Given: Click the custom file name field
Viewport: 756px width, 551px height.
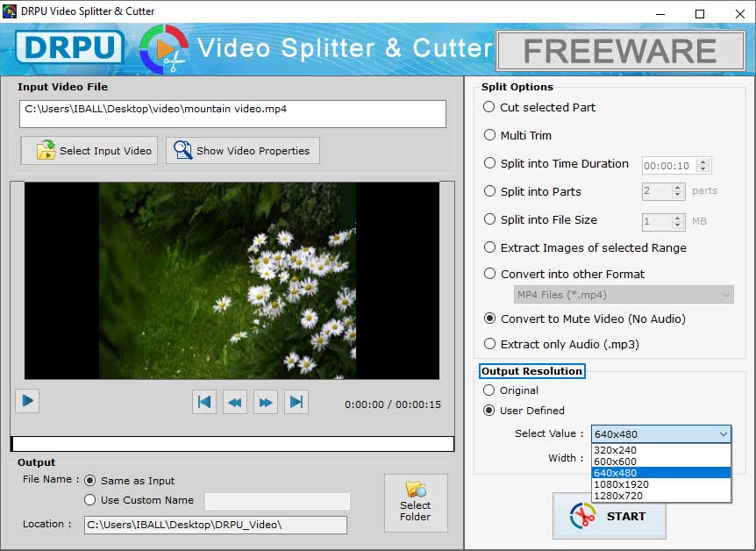Looking at the screenshot, I should (x=277, y=501).
